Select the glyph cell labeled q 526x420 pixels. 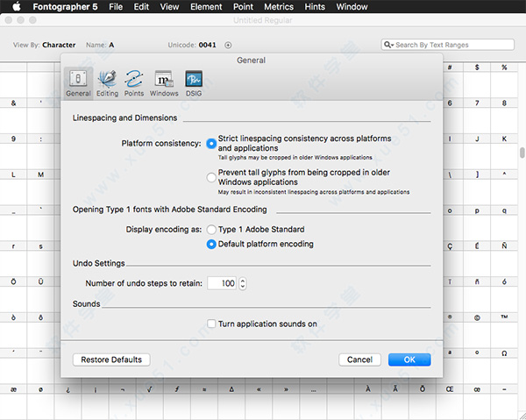point(504,224)
